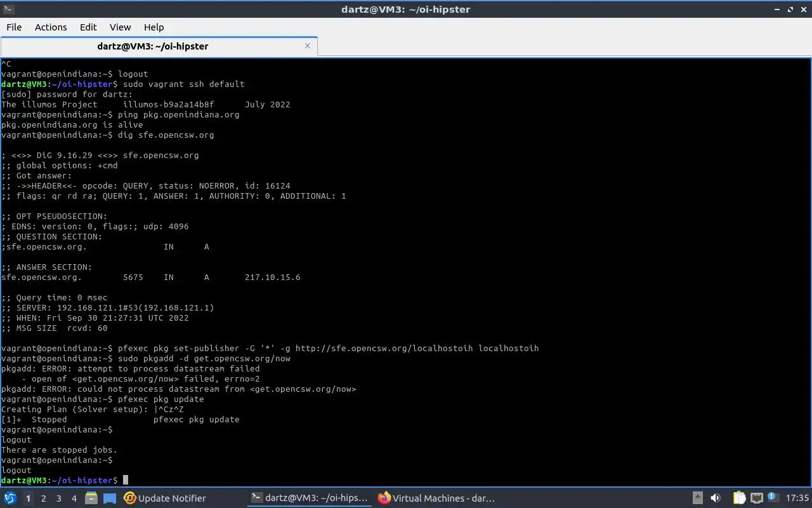Screen dimensions: 812x508
Task: Switch to workspace 4 in the pager
Action: click(74, 498)
